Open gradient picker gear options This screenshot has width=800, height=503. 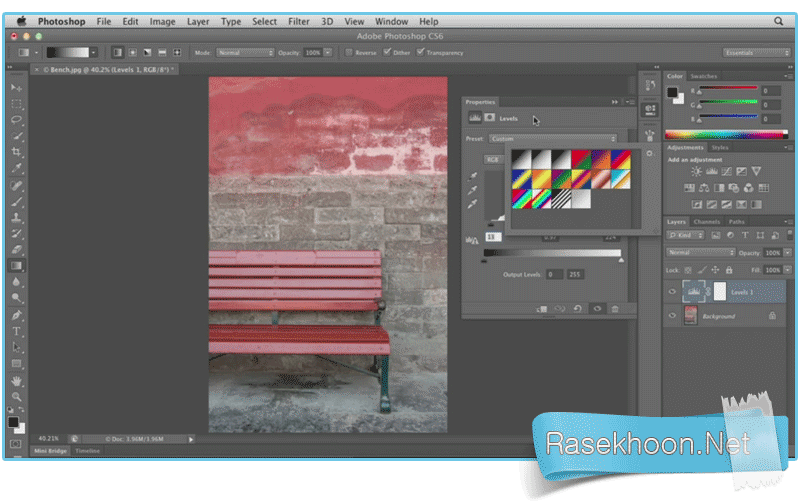(649, 153)
